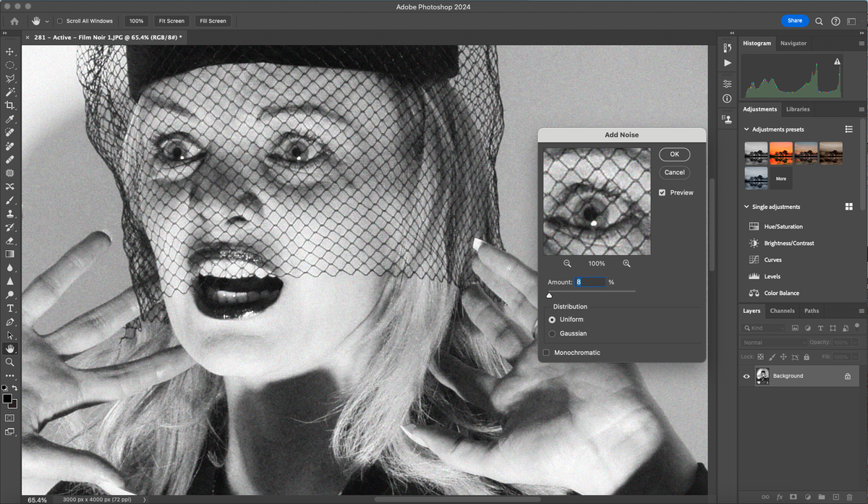Choose the Clone Stamp tool
868x504 pixels.
coord(10,213)
